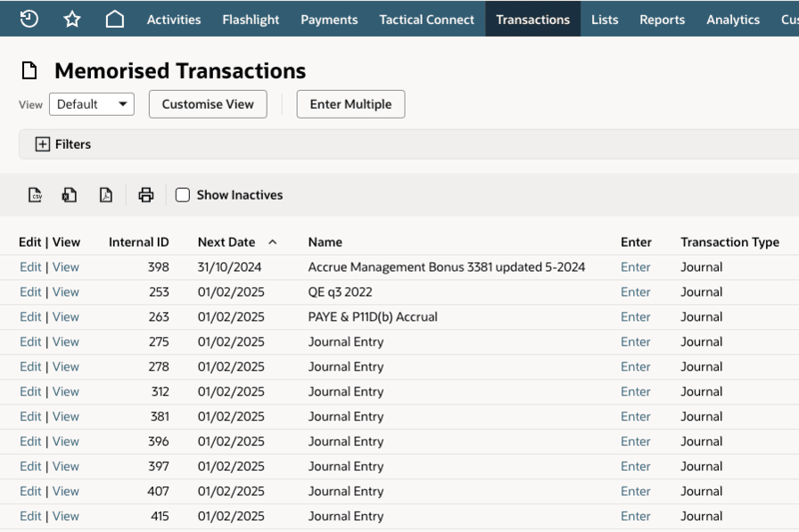Image resolution: width=799 pixels, height=532 pixels.
Task: Open the Shortcuts star icon
Action: pos(72,20)
